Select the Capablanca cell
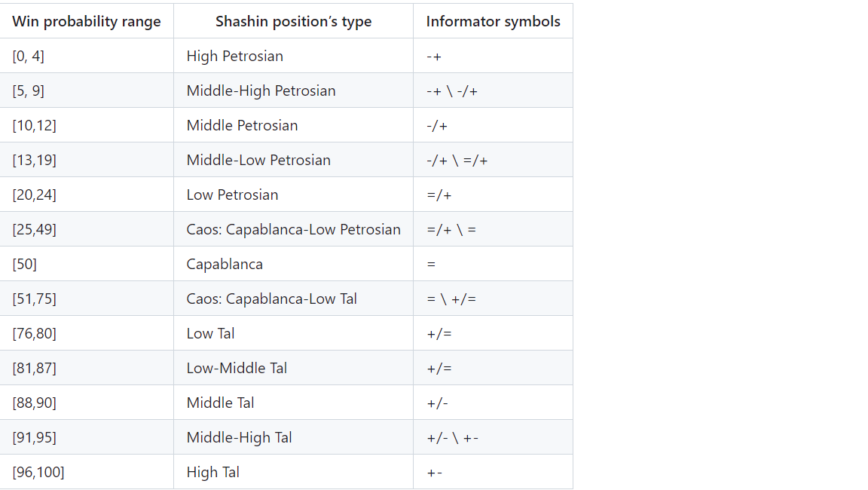 click(x=293, y=264)
